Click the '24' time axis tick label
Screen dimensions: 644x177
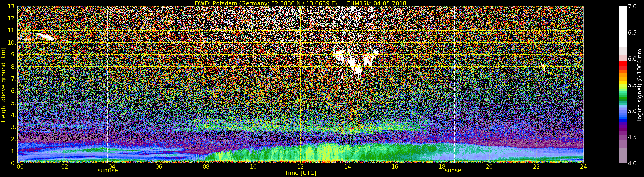tap(583, 167)
